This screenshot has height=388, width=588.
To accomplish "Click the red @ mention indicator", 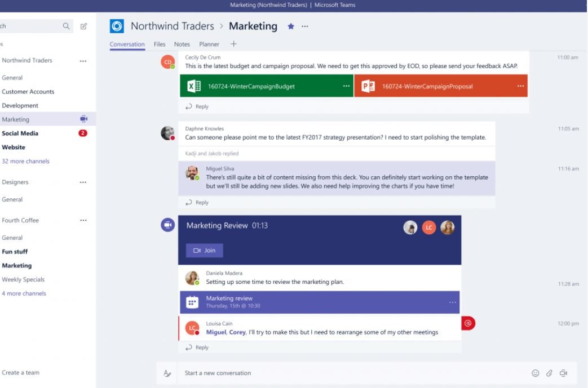I will tap(468, 323).
